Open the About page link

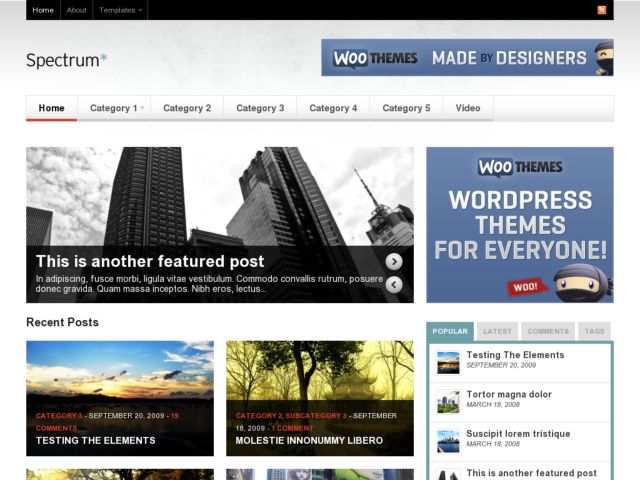(76, 10)
